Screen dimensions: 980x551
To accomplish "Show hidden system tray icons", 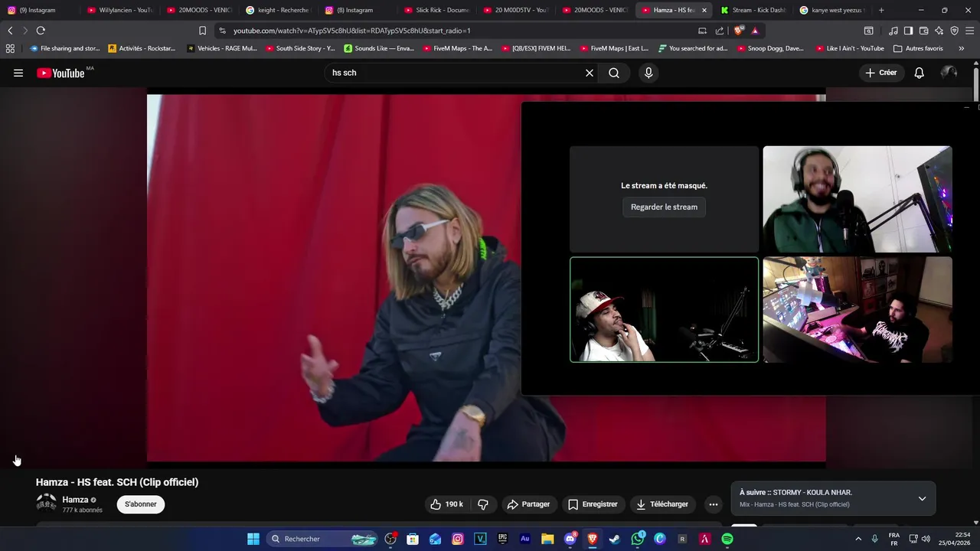I will click(857, 539).
